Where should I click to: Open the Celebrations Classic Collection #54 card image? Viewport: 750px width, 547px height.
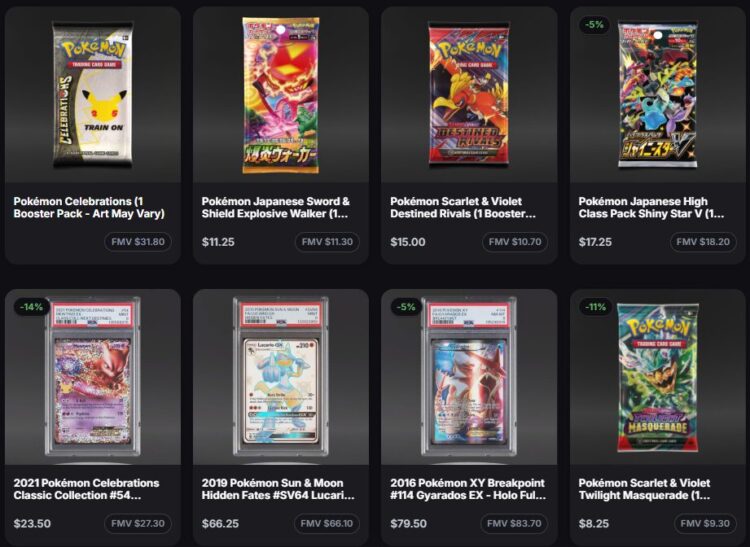93,377
